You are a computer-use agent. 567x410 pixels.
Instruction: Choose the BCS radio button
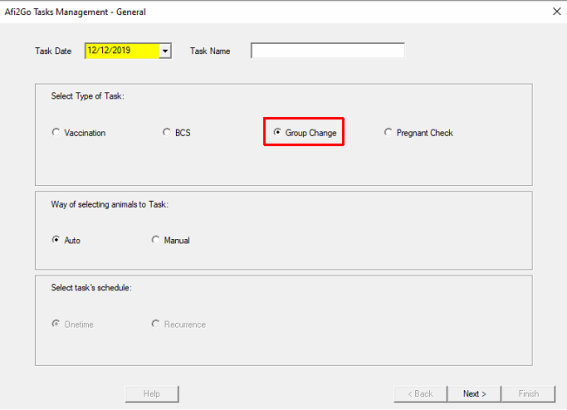176,133
